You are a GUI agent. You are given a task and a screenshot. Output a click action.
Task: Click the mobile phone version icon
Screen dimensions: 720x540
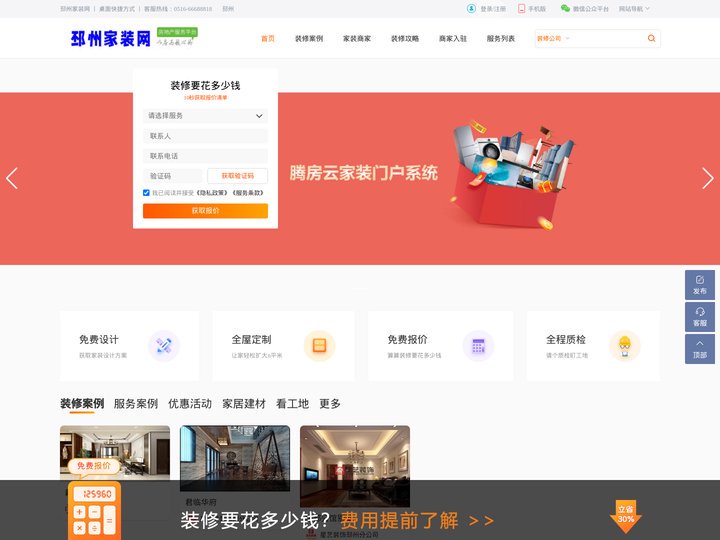point(522,9)
